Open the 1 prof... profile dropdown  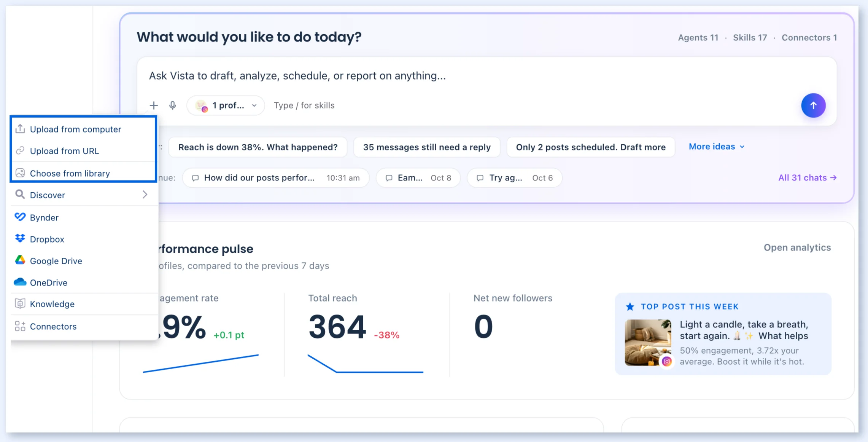point(226,105)
